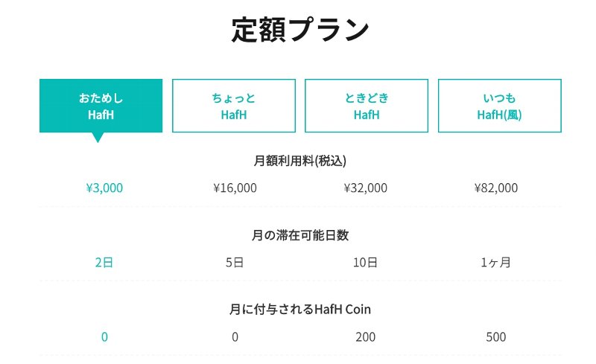Click the ¥16,000 monthly fee
Screen dimensions: 596x364
(235, 188)
